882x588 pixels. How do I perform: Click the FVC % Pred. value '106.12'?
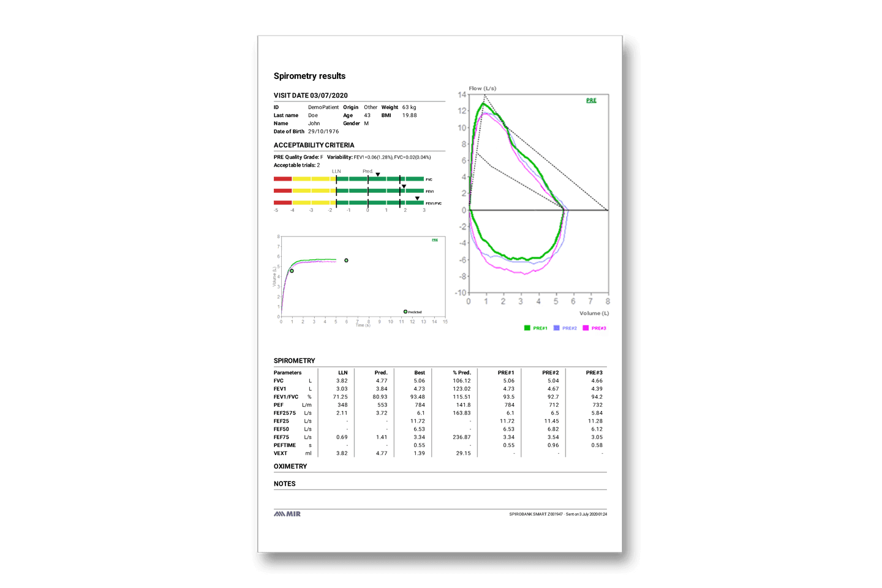coord(462,381)
